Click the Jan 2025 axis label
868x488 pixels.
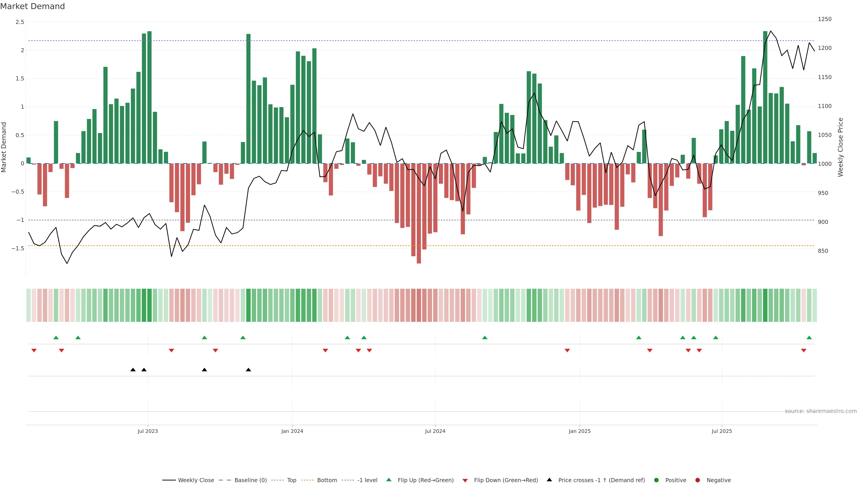pos(580,431)
